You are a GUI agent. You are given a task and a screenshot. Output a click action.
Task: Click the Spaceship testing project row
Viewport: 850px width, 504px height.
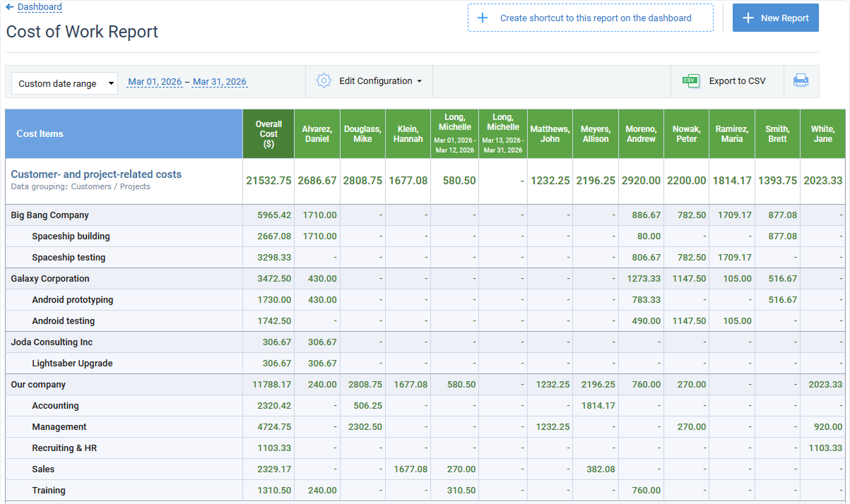(69, 257)
